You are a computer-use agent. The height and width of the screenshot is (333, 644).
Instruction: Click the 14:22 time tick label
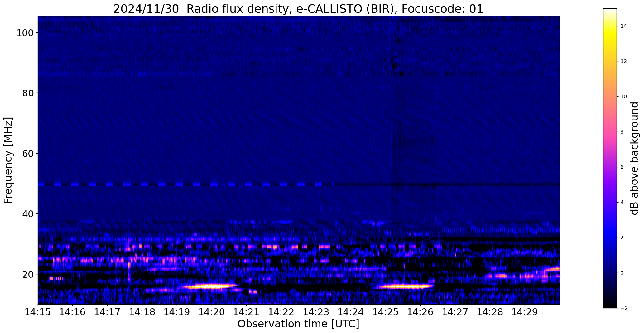pos(281,312)
